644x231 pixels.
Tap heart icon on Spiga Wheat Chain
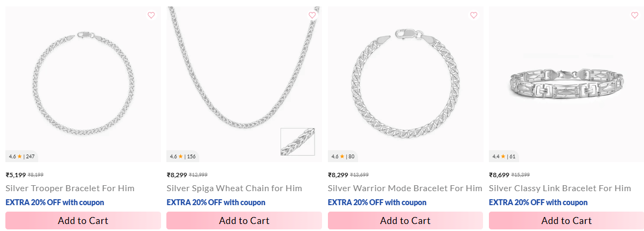pos(312,16)
